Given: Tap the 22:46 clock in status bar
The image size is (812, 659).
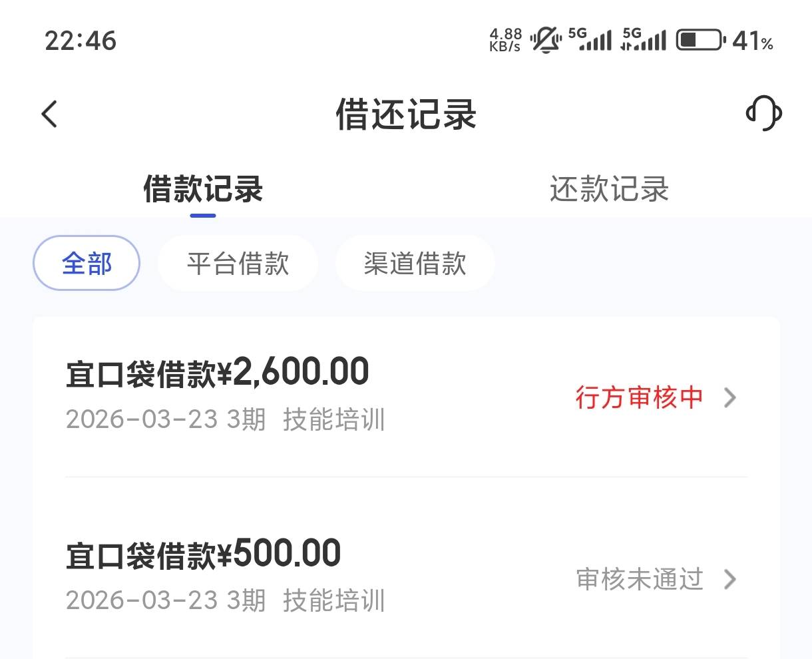Looking at the screenshot, I should click(81, 41).
